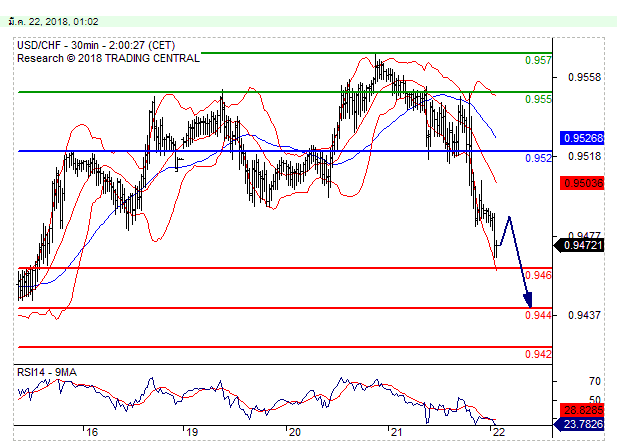Click the 0.9558 price axis value
The width and height of the screenshot is (617, 448).
coord(584,77)
